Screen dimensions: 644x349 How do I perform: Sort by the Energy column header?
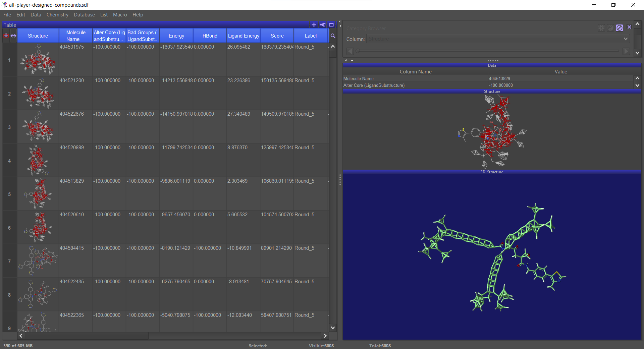[176, 36]
